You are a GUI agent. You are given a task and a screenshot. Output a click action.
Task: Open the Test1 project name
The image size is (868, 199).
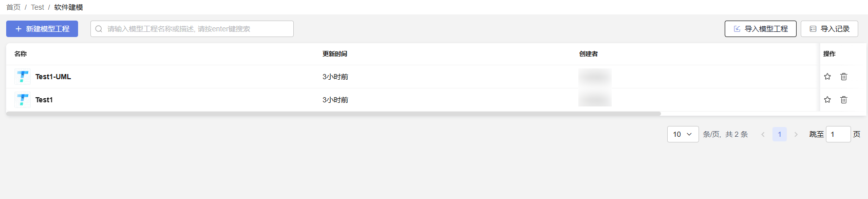44,100
